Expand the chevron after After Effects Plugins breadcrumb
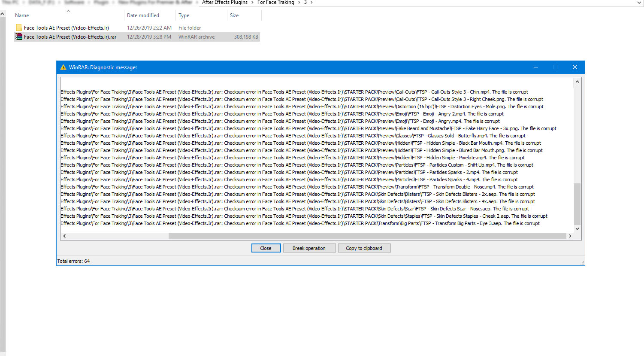This screenshot has width=644, height=356. 252,3
